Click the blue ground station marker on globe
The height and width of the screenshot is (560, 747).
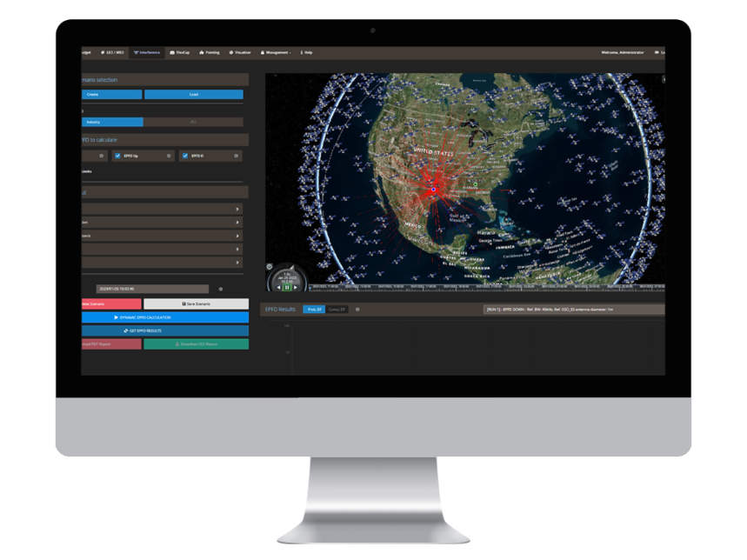pos(432,188)
